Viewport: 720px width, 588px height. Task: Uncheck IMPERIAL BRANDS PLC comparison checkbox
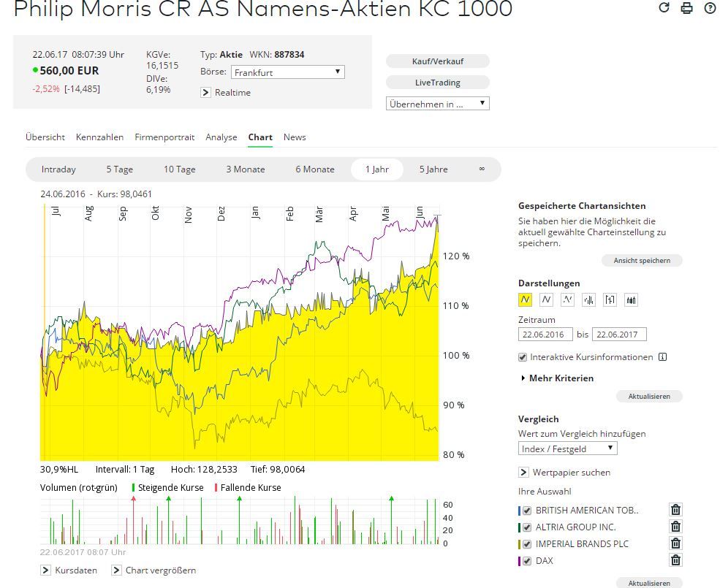[x=527, y=543]
